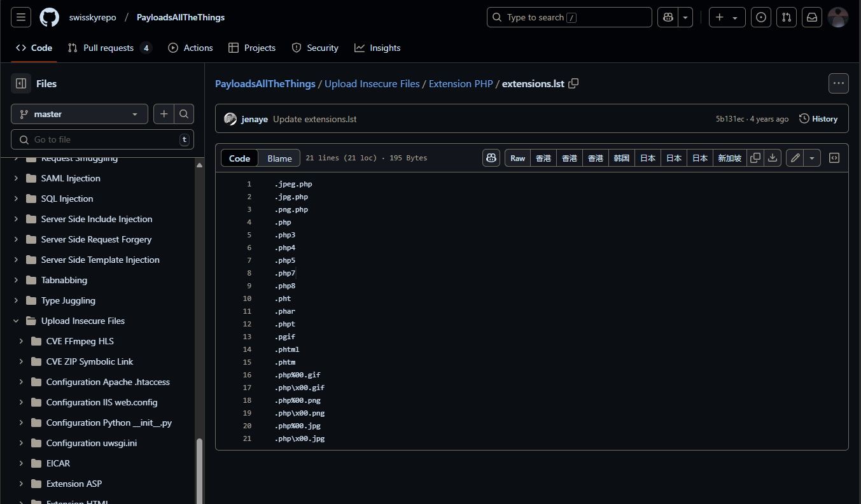Copy raw file content to clipboard

(755, 158)
